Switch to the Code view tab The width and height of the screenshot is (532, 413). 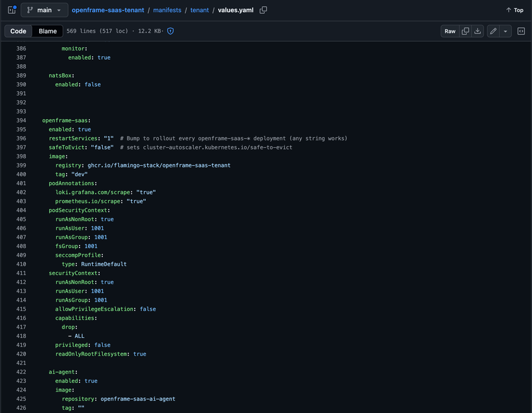pos(18,31)
